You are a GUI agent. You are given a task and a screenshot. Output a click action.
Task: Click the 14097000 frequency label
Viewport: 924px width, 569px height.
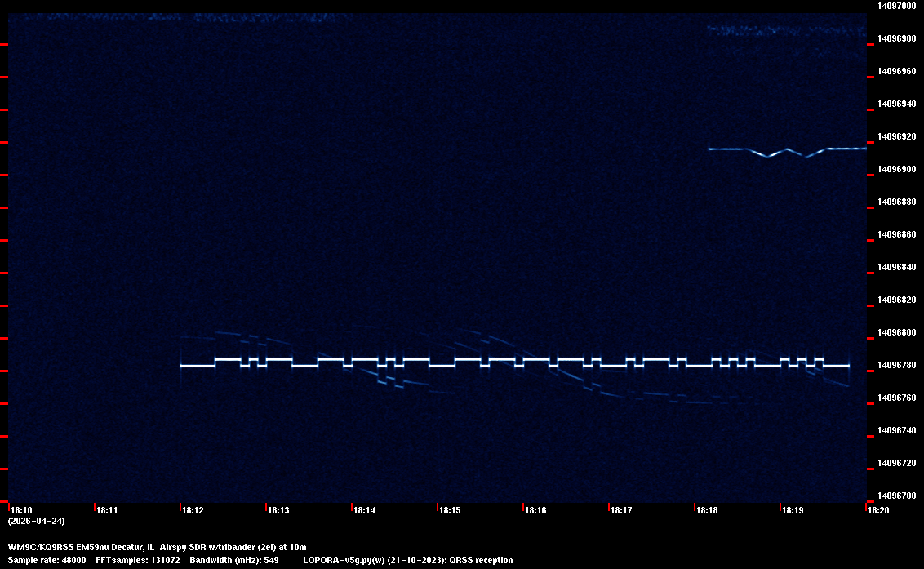[895, 6]
